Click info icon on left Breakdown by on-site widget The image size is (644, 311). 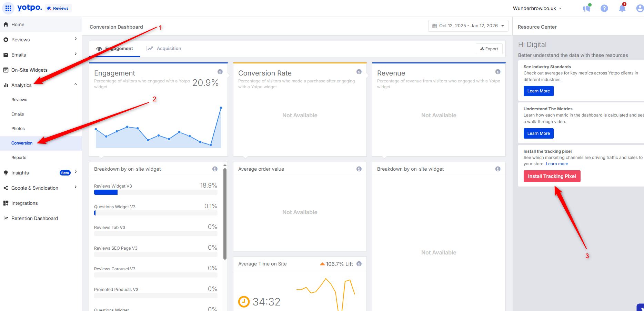pyautogui.click(x=215, y=169)
